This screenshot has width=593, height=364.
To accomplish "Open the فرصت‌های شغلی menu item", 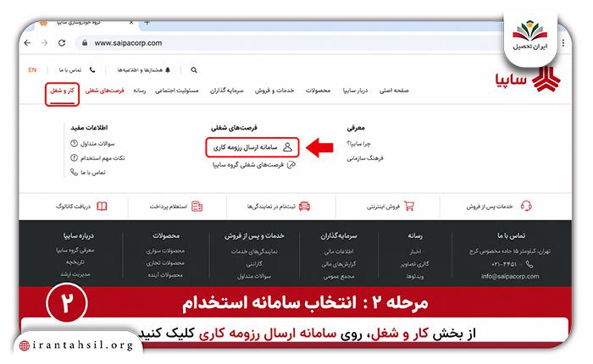I will click(105, 91).
